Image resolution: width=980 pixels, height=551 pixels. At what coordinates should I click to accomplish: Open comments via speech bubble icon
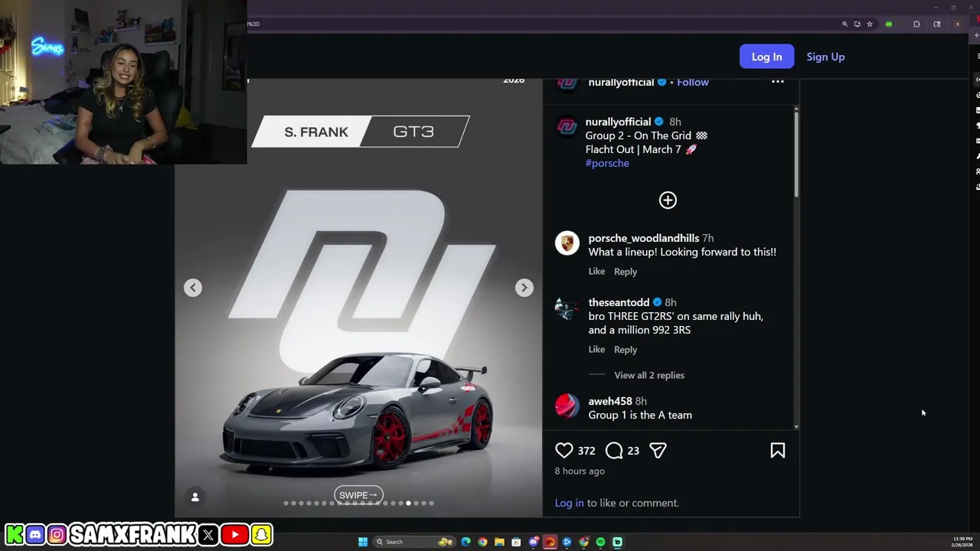[x=614, y=451]
